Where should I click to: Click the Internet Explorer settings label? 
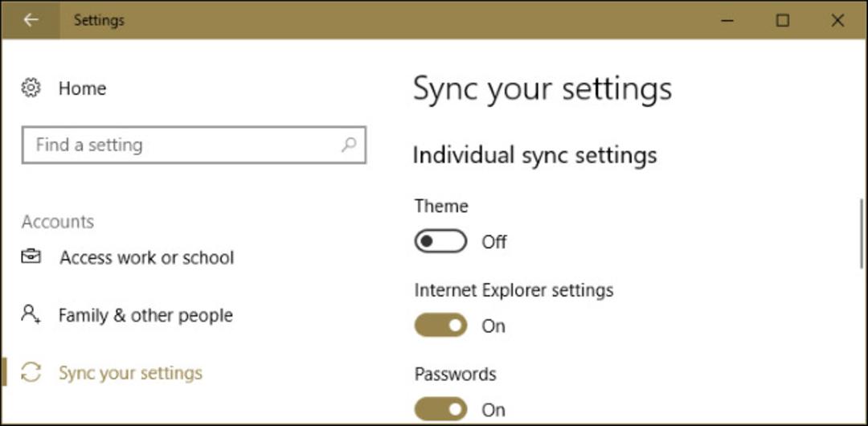pyautogui.click(x=514, y=290)
